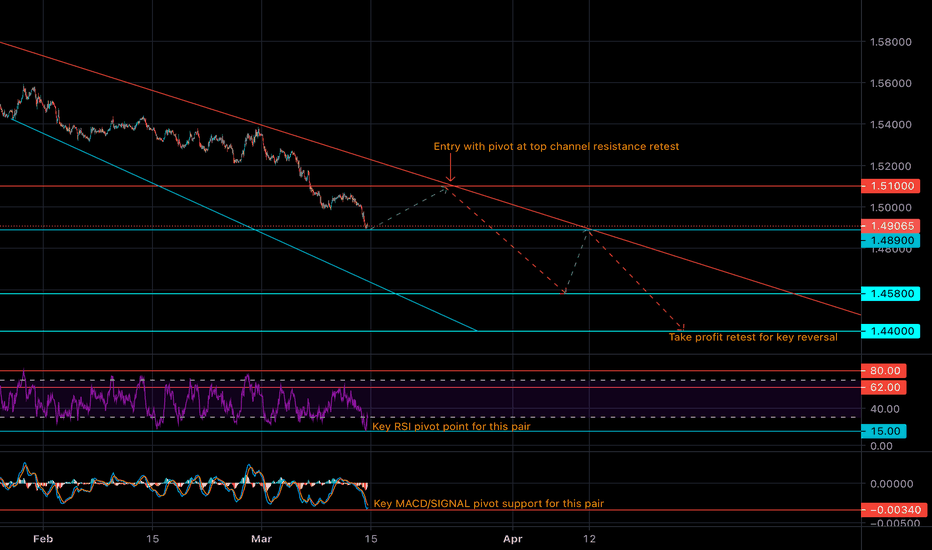Select the 1.48900 cyan price label
This screenshot has width=932, height=550.
890,240
